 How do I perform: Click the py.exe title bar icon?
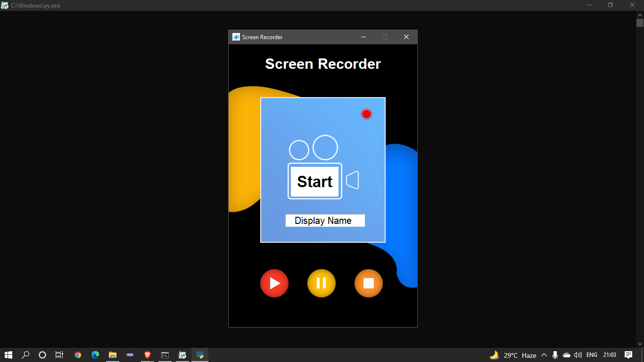(5, 5)
